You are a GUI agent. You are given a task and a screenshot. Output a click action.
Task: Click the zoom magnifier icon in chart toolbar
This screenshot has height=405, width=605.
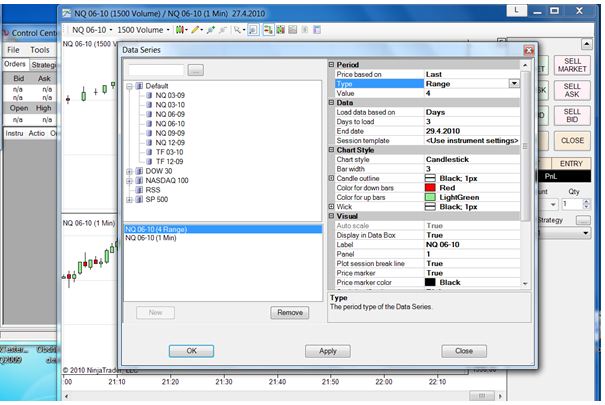237,30
